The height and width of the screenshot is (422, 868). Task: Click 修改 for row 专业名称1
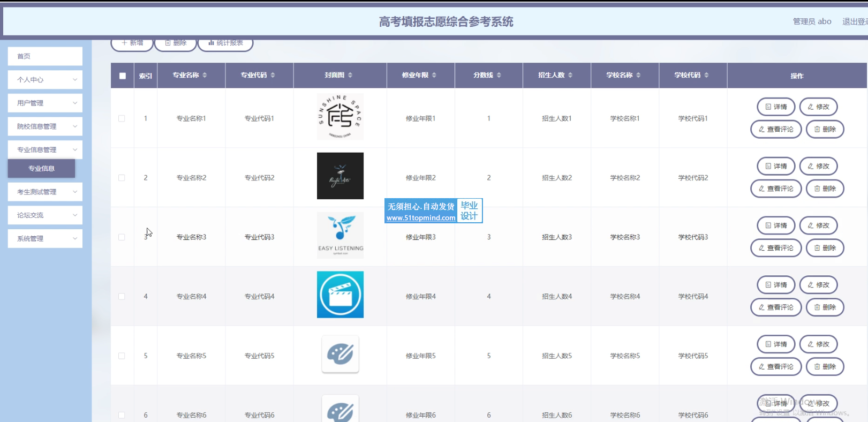pyautogui.click(x=818, y=107)
